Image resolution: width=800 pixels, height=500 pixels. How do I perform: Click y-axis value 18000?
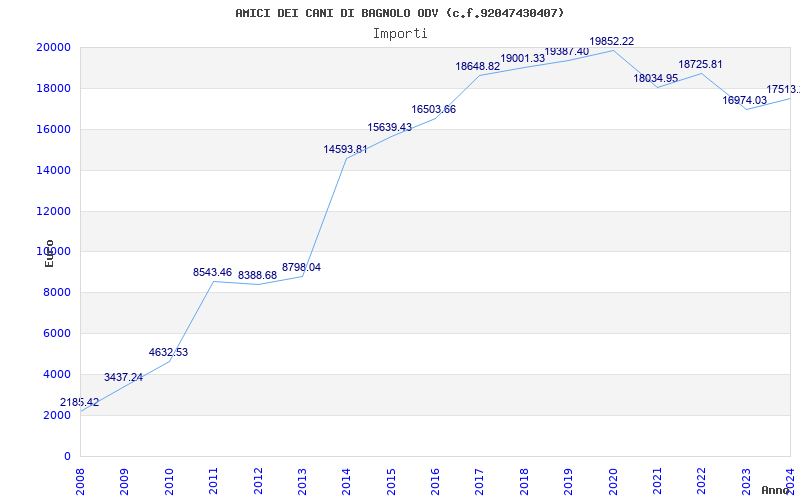click(53, 88)
